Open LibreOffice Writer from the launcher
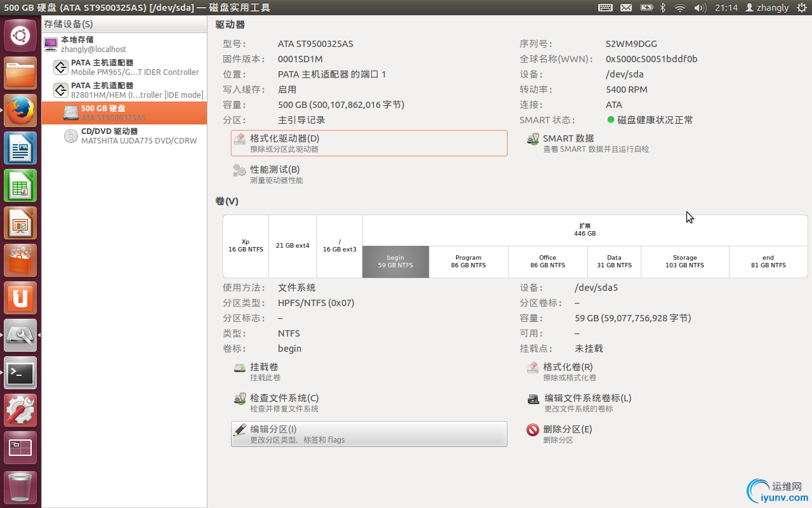This screenshot has height=508, width=812. click(20, 148)
